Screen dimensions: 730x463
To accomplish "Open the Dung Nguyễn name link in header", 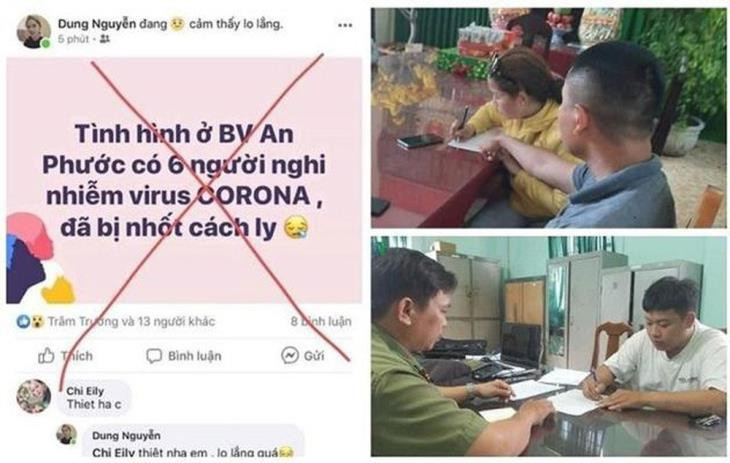I will [97, 24].
